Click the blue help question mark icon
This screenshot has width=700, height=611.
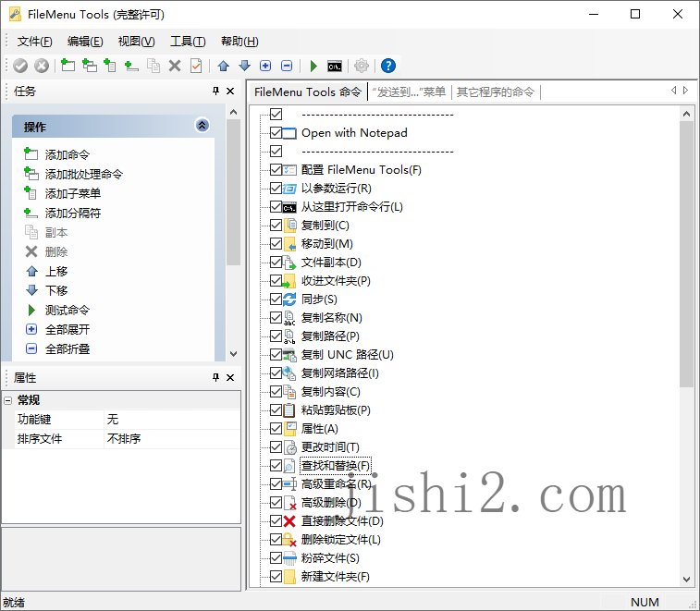(x=388, y=66)
